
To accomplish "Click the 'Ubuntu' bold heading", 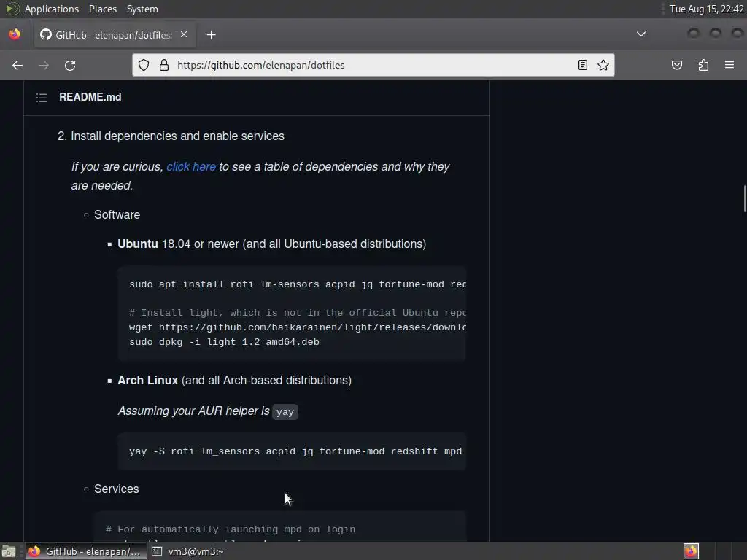I will 138,244.
